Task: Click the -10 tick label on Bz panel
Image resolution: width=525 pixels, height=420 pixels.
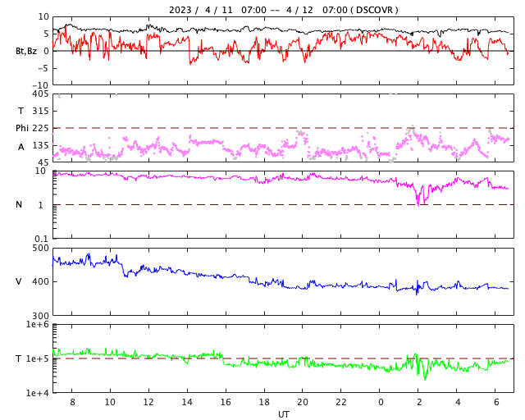Action: click(x=40, y=85)
